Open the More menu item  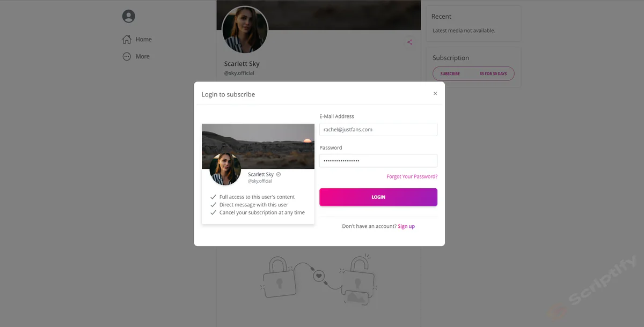(142, 56)
